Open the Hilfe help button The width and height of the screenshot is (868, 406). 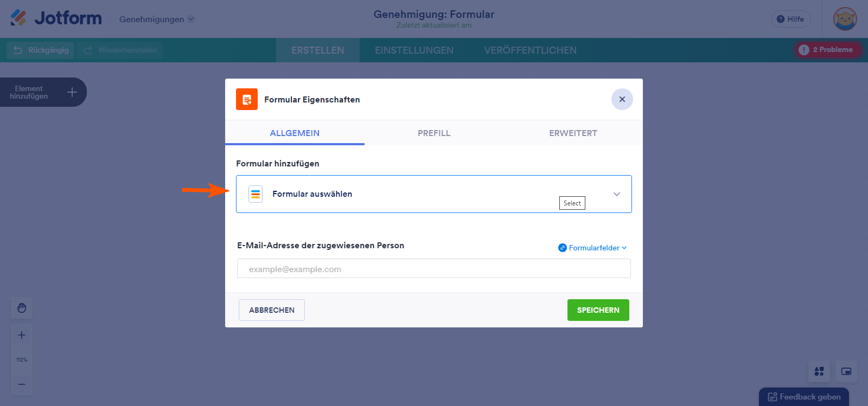click(x=790, y=19)
